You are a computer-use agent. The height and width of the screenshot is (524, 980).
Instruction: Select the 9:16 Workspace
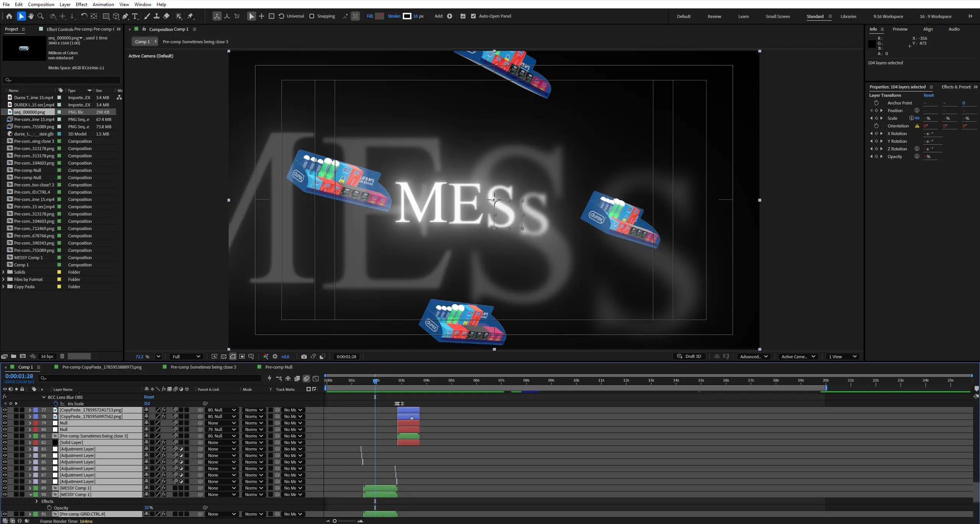tap(888, 16)
